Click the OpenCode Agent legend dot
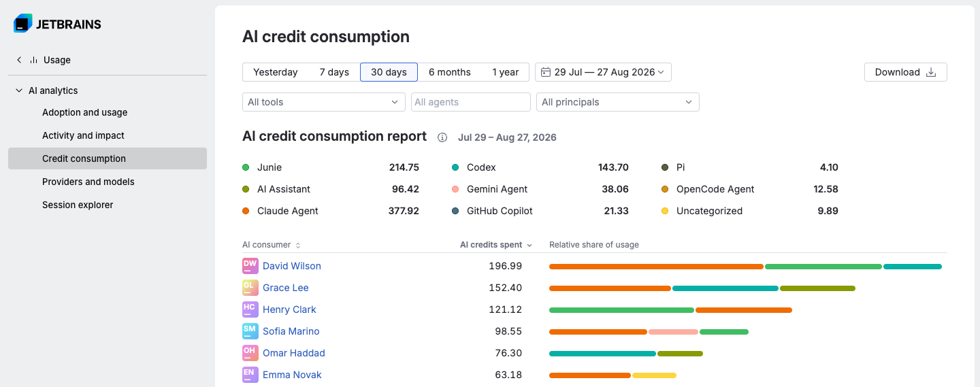Viewport: 980px width, 387px height. 665,189
